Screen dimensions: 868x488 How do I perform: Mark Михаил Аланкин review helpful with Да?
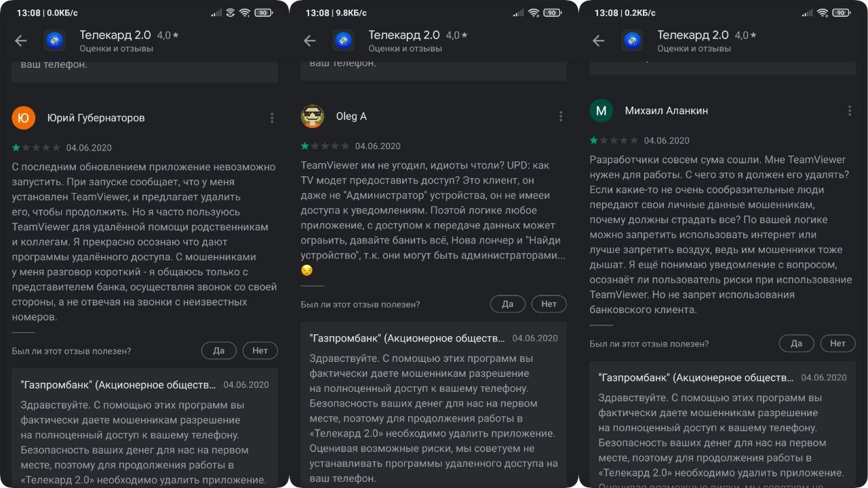[797, 344]
